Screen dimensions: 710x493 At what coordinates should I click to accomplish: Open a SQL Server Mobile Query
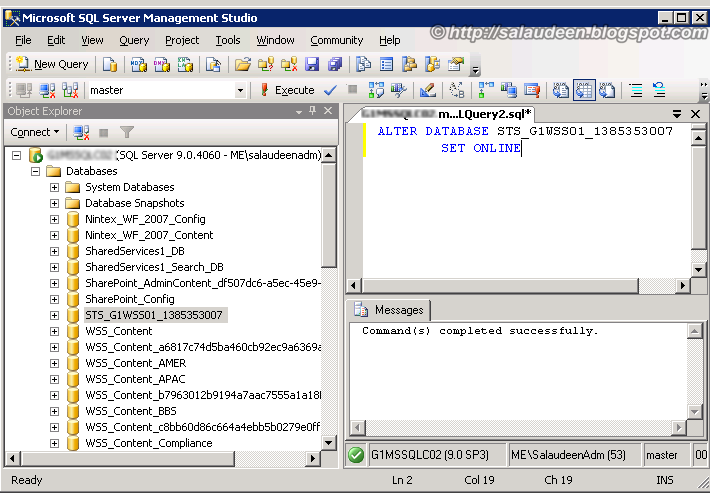(x=213, y=65)
